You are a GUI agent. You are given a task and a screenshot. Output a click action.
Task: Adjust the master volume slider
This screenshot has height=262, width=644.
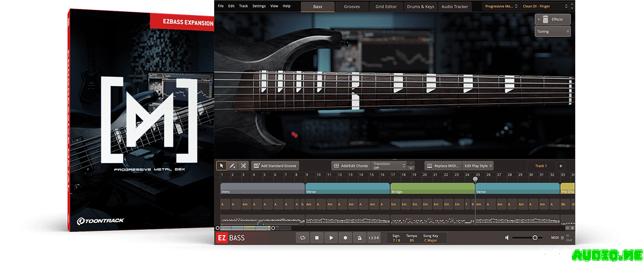pos(535,237)
